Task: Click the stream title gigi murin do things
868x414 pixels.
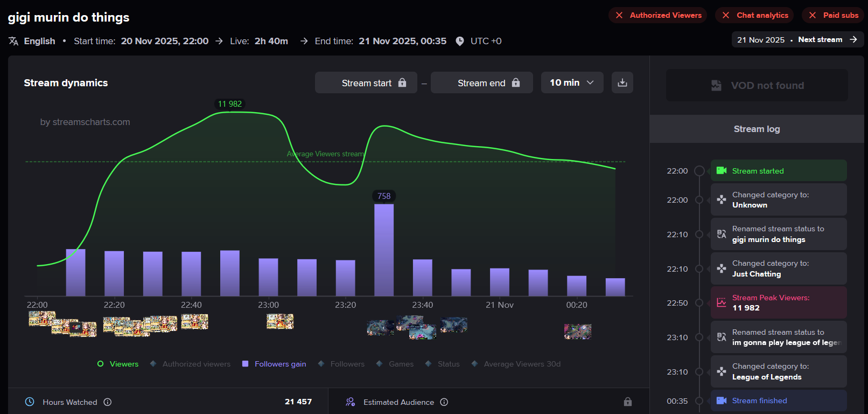Action: click(68, 17)
